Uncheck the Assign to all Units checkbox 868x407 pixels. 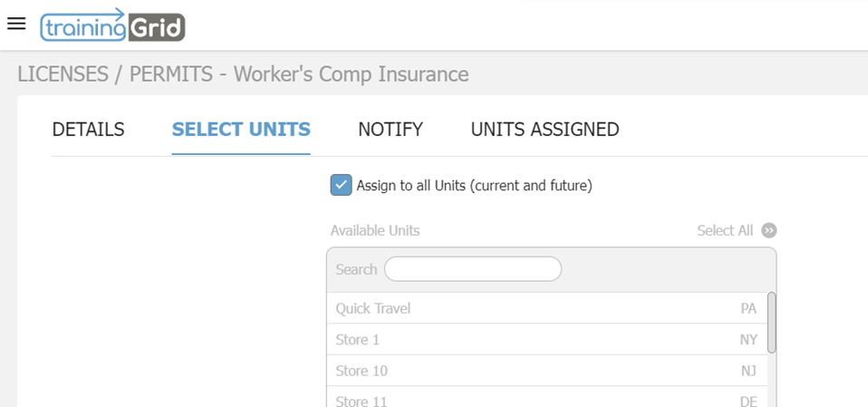(341, 185)
